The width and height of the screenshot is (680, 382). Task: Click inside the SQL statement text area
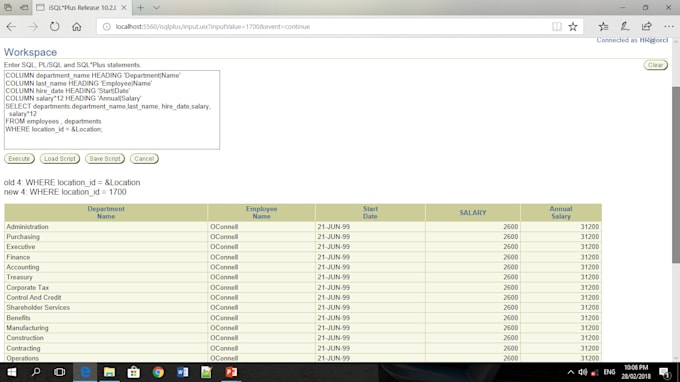[x=112, y=110]
